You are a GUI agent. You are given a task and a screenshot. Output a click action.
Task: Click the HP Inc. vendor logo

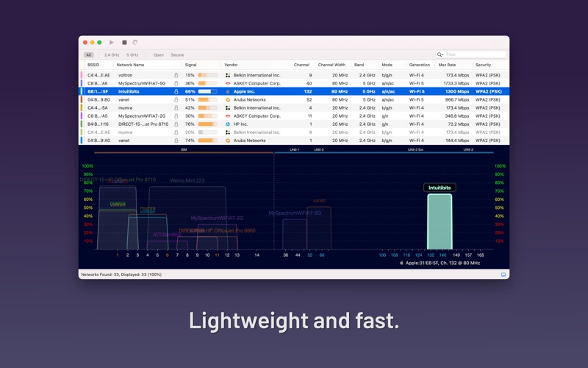tap(228, 124)
